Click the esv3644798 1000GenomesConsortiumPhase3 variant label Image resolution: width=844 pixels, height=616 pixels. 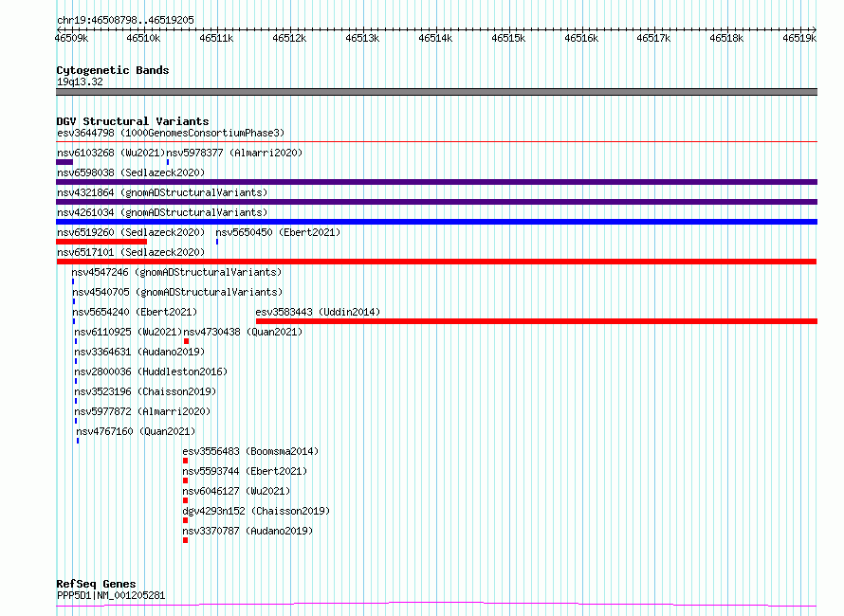(x=171, y=133)
